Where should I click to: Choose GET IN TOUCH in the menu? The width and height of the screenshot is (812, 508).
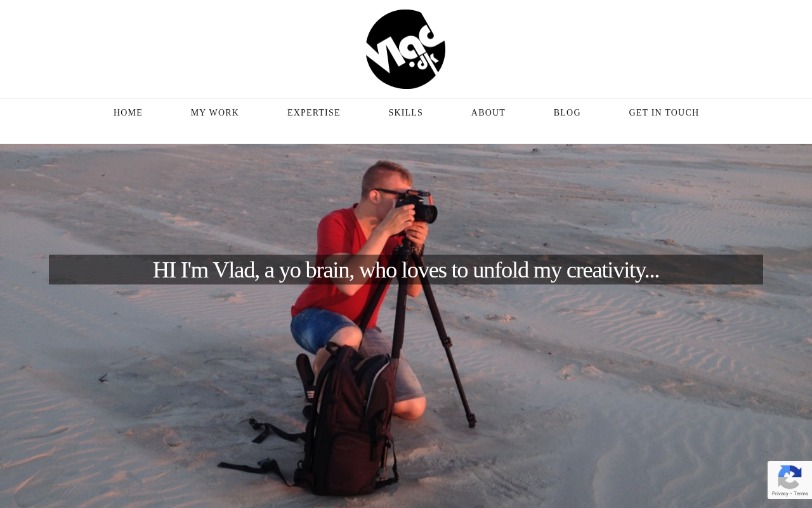pyautogui.click(x=664, y=113)
